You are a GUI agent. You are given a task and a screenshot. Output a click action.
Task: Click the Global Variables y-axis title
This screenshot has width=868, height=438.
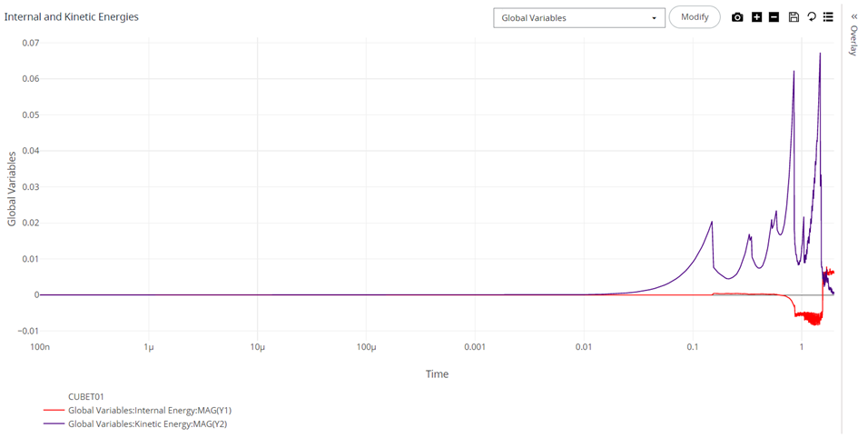[13, 189]
